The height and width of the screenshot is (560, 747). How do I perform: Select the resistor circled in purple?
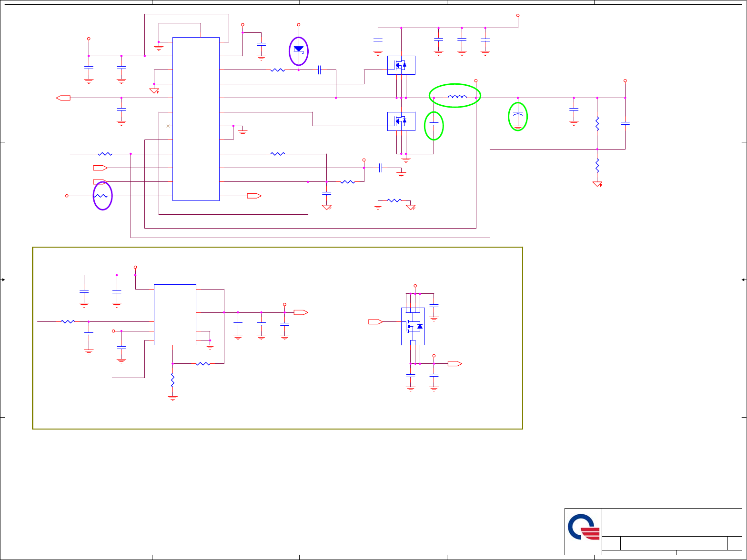[x=101, y=196]
